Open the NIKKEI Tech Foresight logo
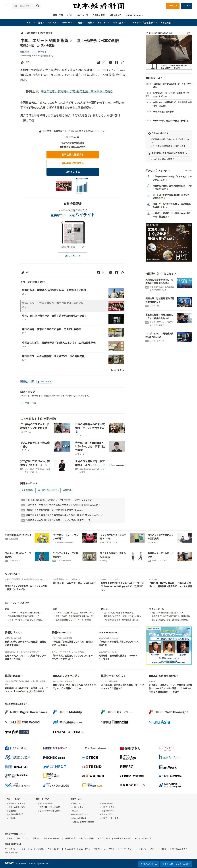The height and width of the screenshot is (868, 197). pos(169,712)
